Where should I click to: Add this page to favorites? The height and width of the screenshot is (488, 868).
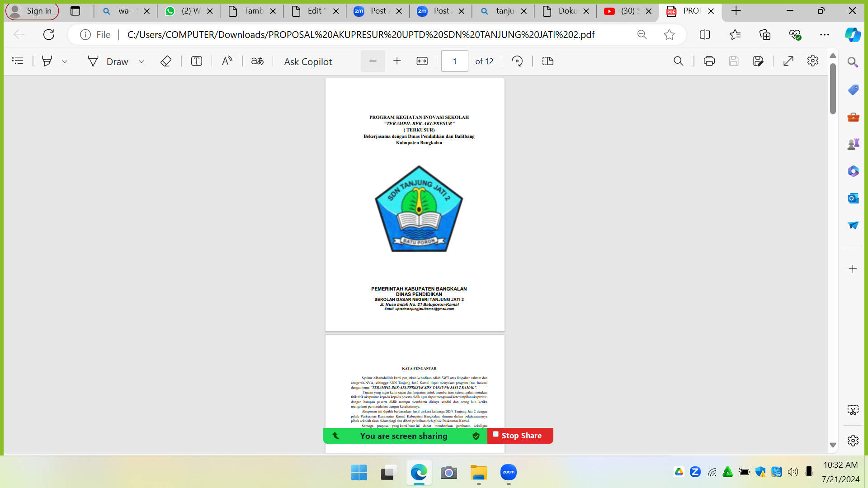669,34
